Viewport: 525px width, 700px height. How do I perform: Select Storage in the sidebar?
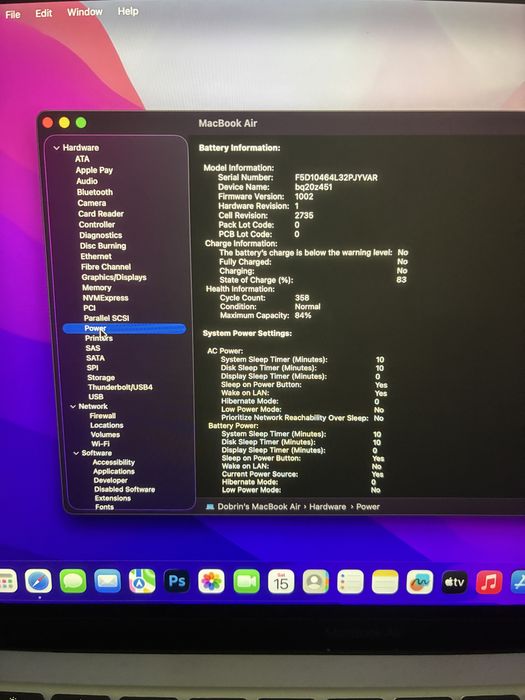[101, 377]
